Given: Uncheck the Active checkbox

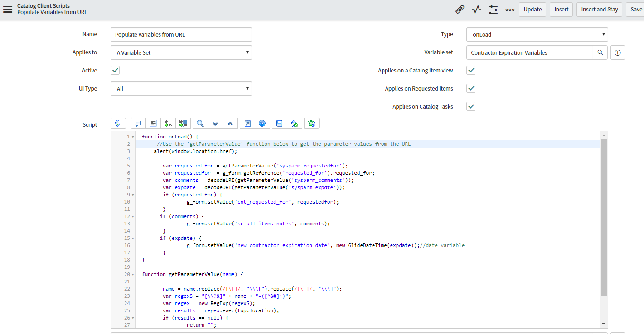Looking at the screenshot, I should [x=115, y=70].
